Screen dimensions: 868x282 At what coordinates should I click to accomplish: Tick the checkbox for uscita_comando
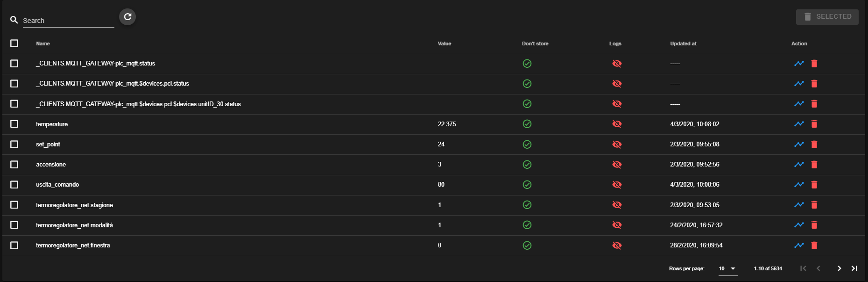pos(14,185)
